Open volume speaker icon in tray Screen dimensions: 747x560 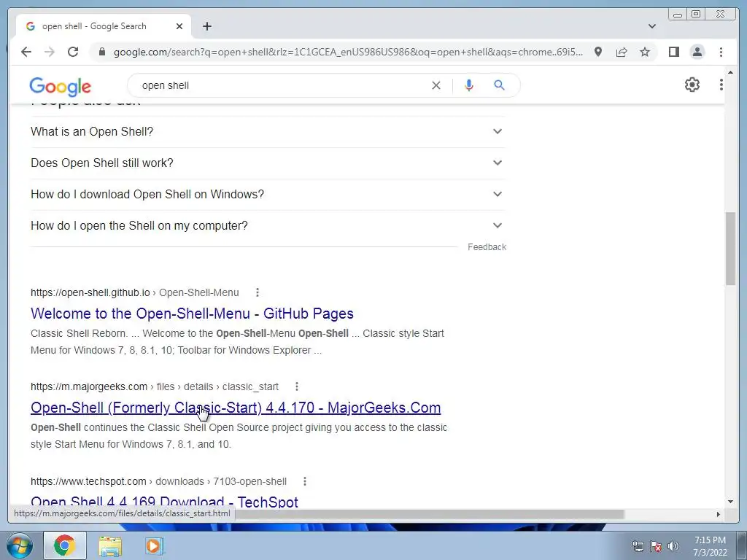[673, 546]
